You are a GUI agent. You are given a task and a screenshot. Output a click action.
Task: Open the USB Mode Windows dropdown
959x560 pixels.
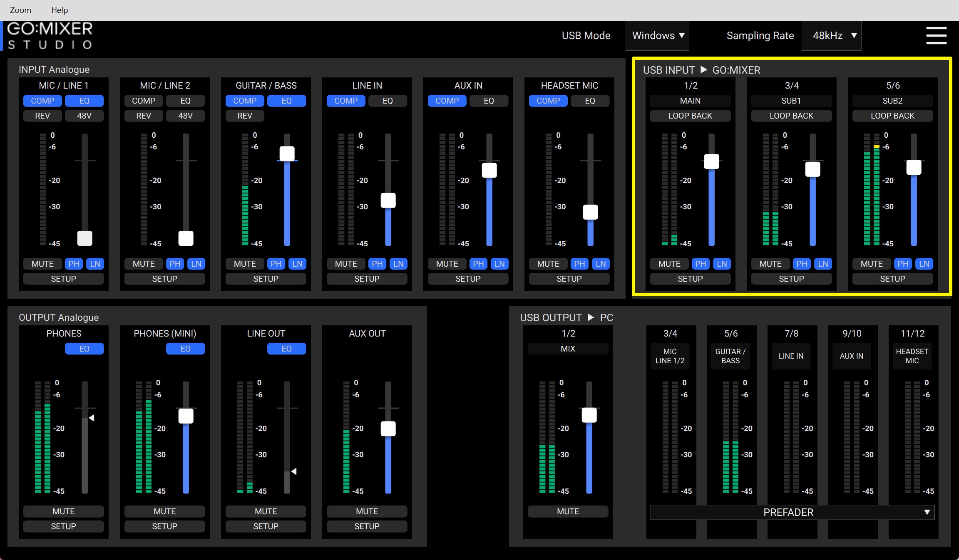[x=658, y=36]
